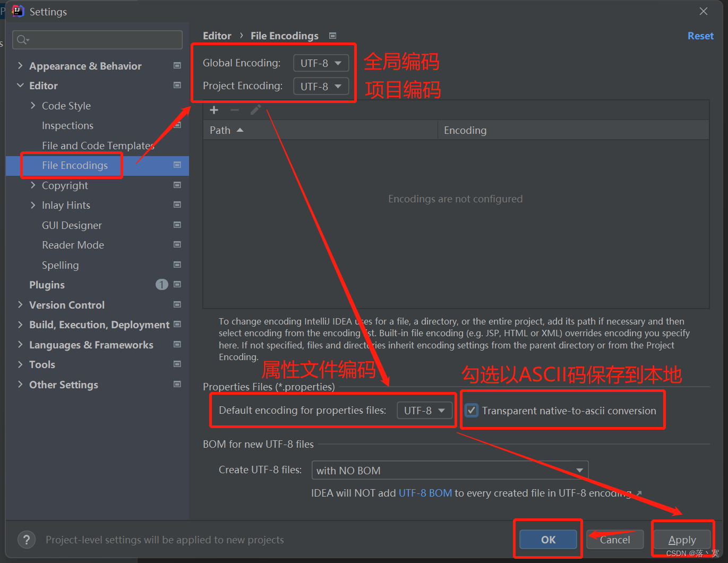Click project-level icon on Inlay Hints row
728x563 pixels.
tap(177, 205)
